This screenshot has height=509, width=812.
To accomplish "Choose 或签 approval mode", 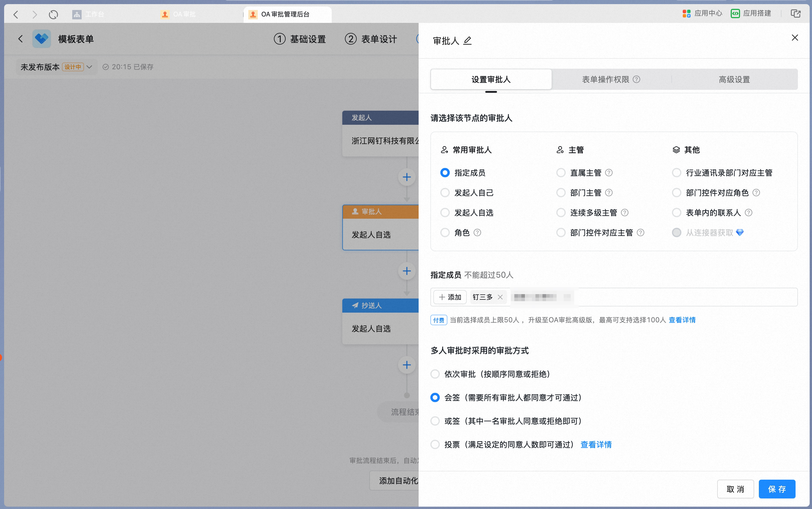I will [435, 421].
